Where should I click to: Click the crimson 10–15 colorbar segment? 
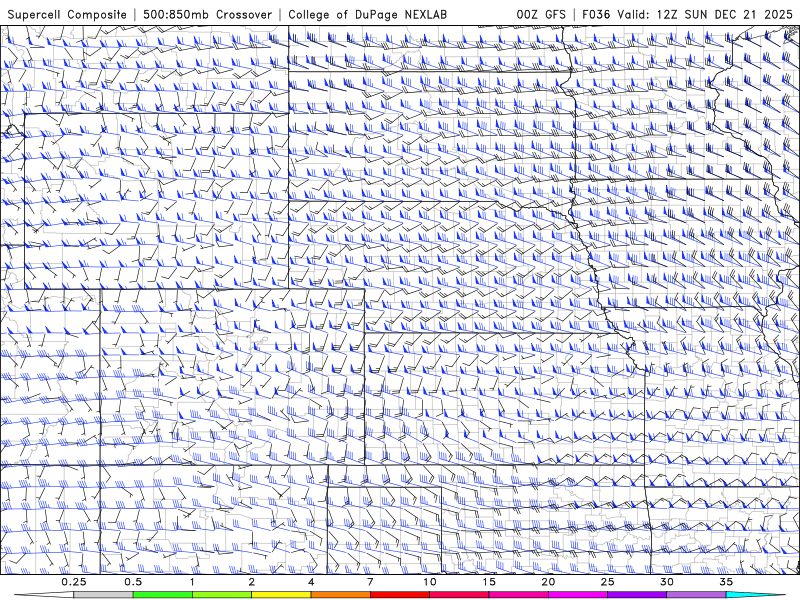(459, 595)
